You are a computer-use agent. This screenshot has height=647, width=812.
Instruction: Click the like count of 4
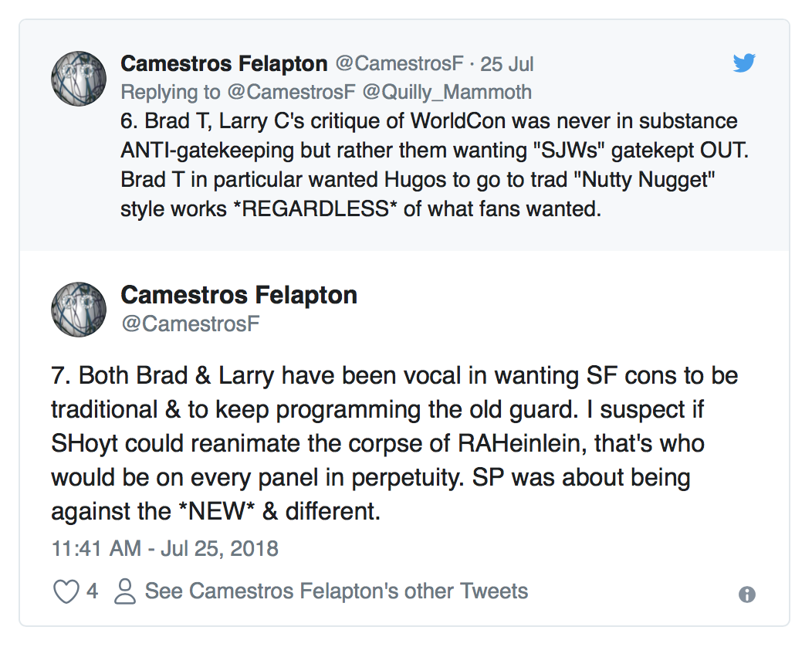[x=93, y=591]
